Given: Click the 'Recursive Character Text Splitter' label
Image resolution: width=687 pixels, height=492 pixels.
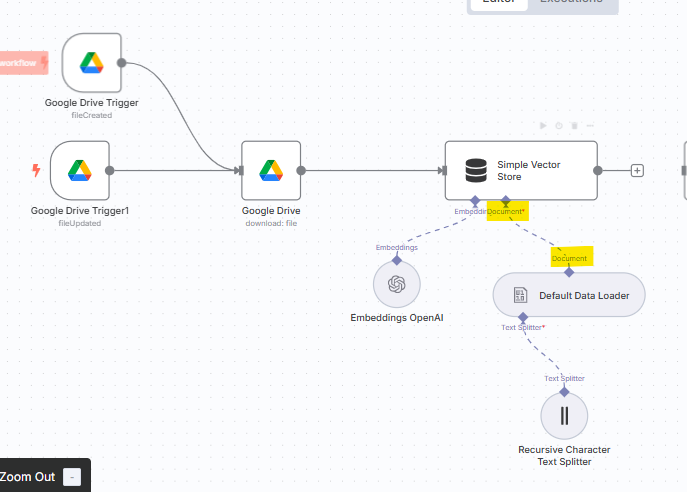Looking at the screenshot, I should point(564,456).
